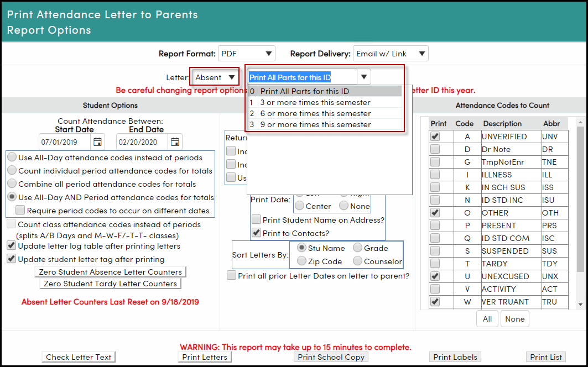Check Count class attendance codes instead of periods
Image resolution: width=588 pixels, height=367 pixels.
[11, 224]
